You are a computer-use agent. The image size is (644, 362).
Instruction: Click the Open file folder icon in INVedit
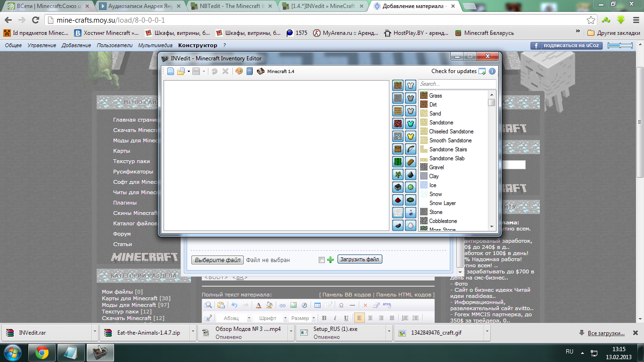pos(181,71)
